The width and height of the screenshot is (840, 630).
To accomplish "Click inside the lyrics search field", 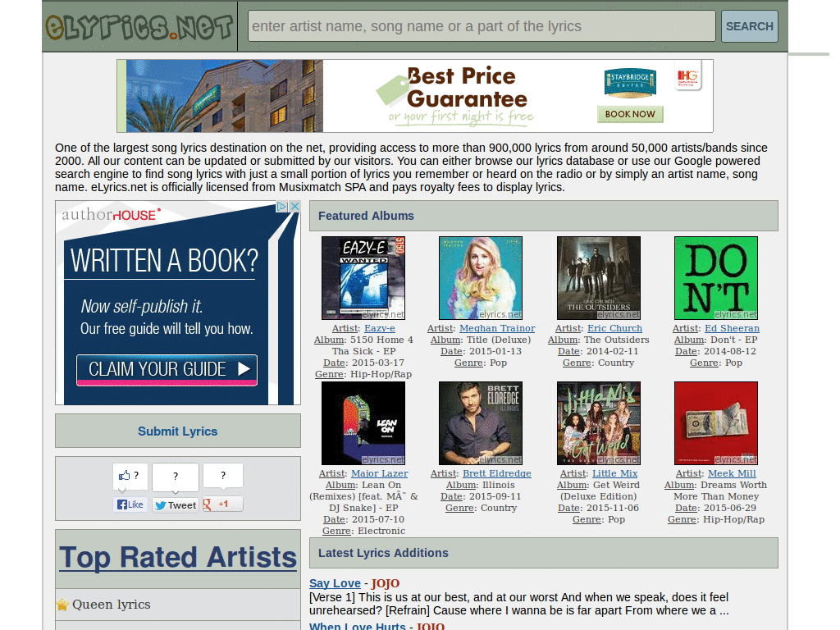I will [482, 25].
